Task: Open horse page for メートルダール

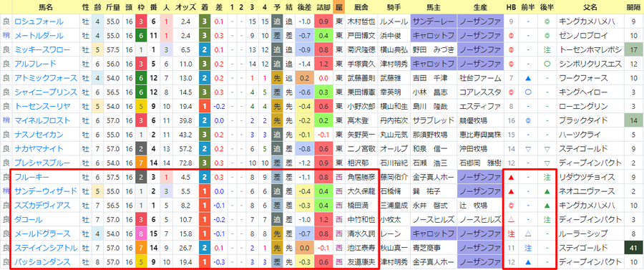Action: 39,36
